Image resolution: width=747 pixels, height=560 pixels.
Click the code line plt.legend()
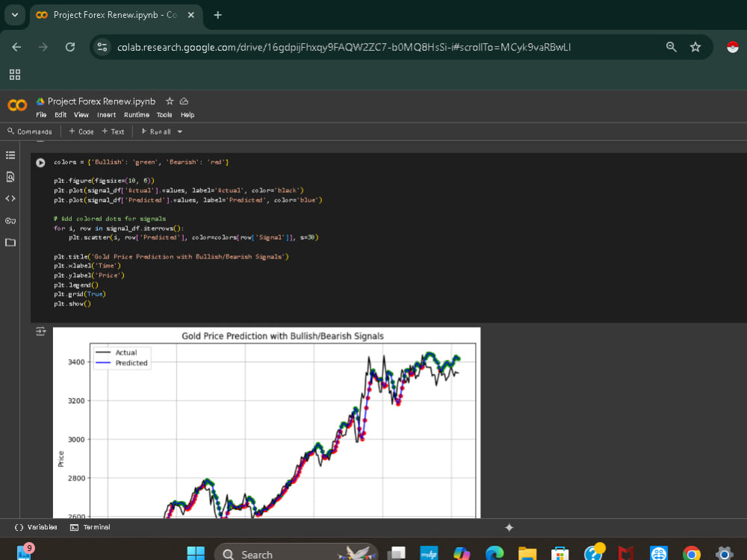coord(75,284)
